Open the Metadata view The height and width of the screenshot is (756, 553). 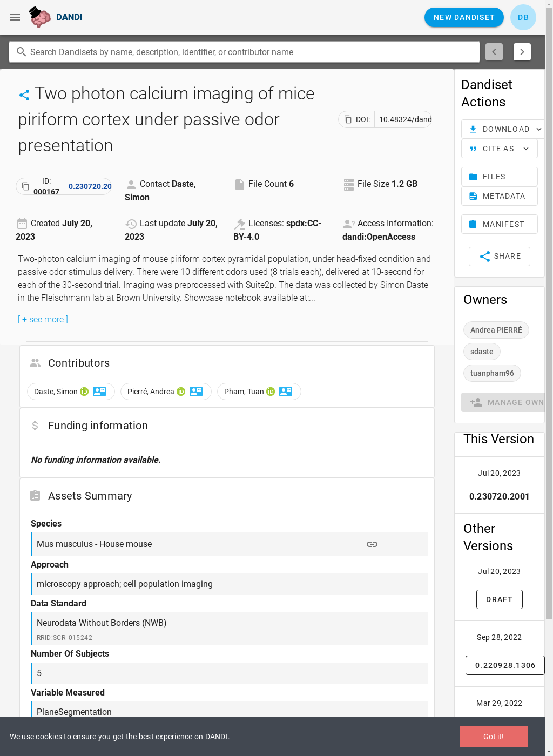(x=499, y=196)
